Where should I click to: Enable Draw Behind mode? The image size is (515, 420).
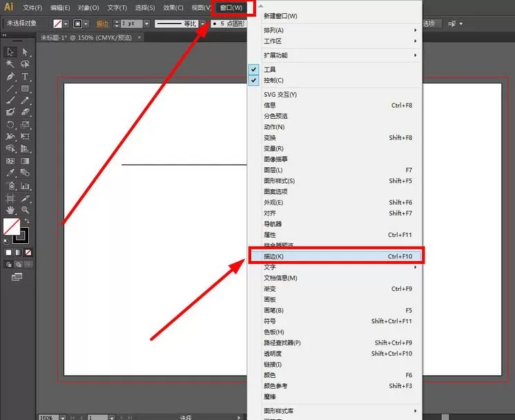[19, 264]
